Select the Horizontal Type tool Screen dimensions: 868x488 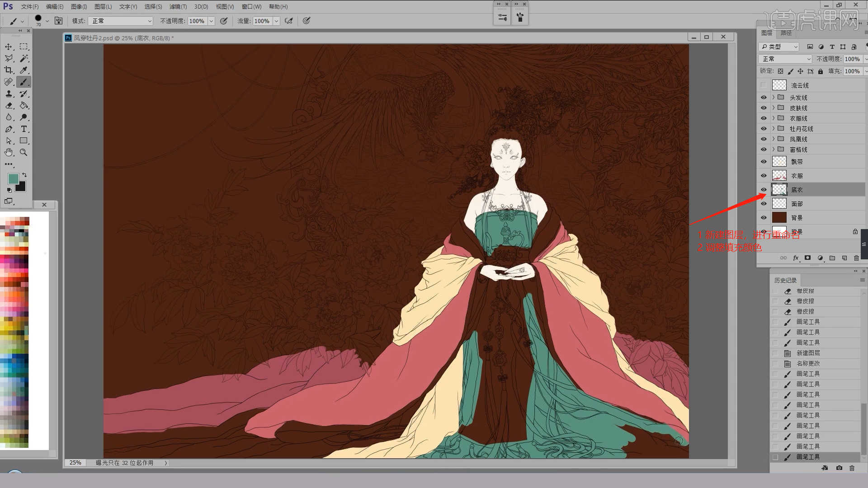pyautogui.click(x=24, y=129)
